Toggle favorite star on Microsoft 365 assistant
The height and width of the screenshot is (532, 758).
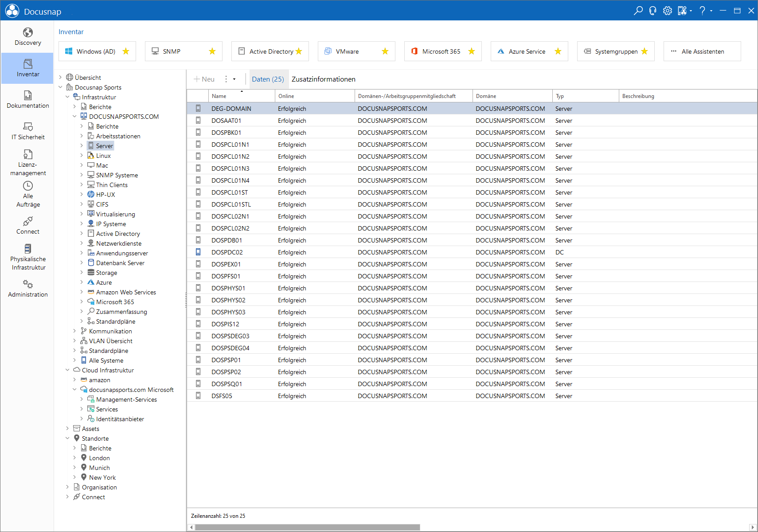tap(472, 51)
